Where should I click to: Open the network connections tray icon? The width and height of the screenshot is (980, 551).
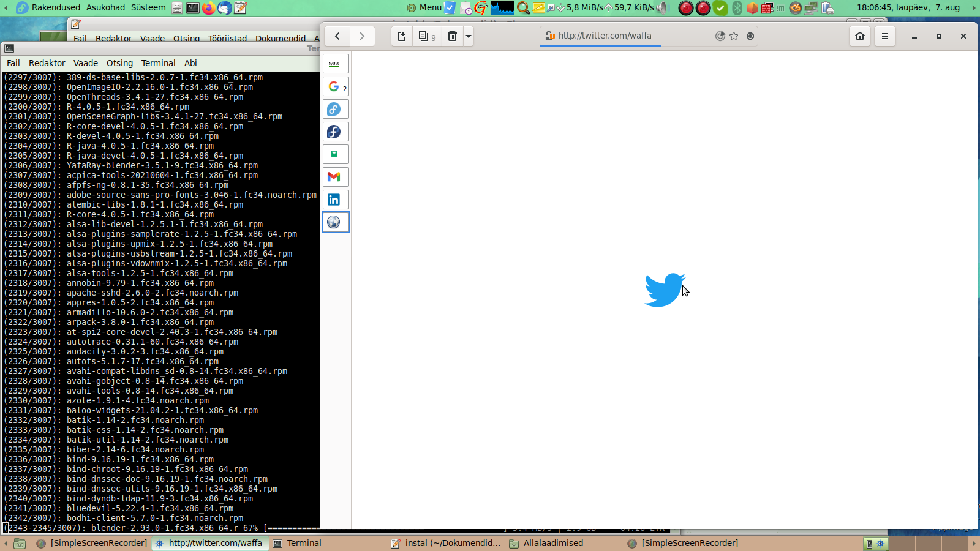point(812,8)
